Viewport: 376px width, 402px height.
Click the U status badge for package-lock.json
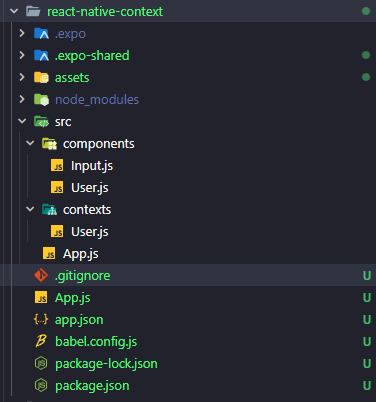pos(367,364)
